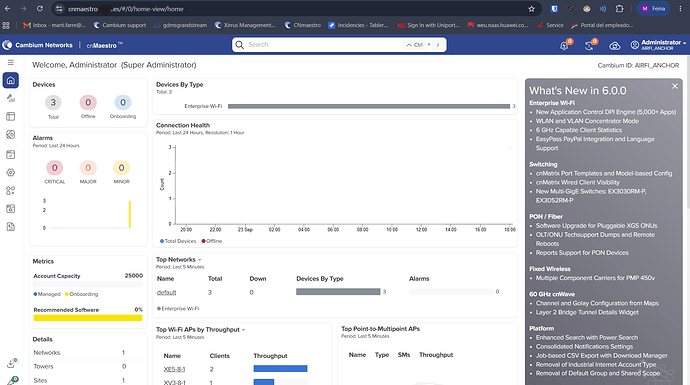
Task: Close the What's New in 6.0.0 panel
Action: 675,86
